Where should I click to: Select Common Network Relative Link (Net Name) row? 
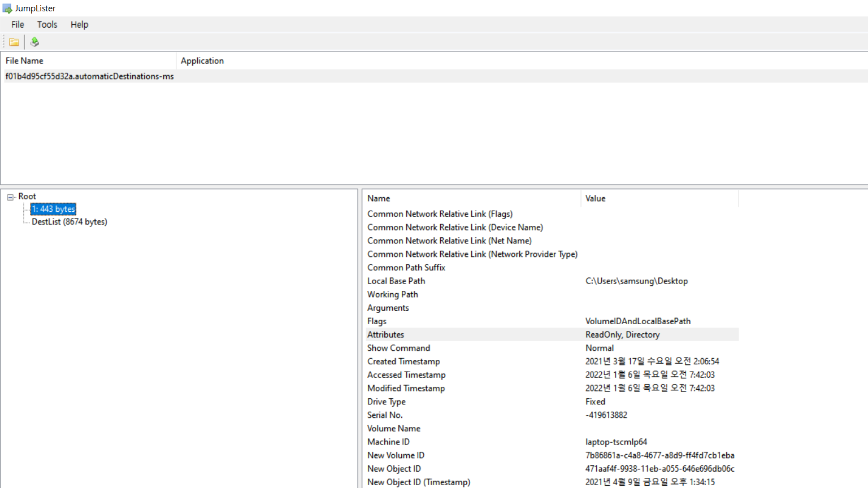tap(552, 241)
